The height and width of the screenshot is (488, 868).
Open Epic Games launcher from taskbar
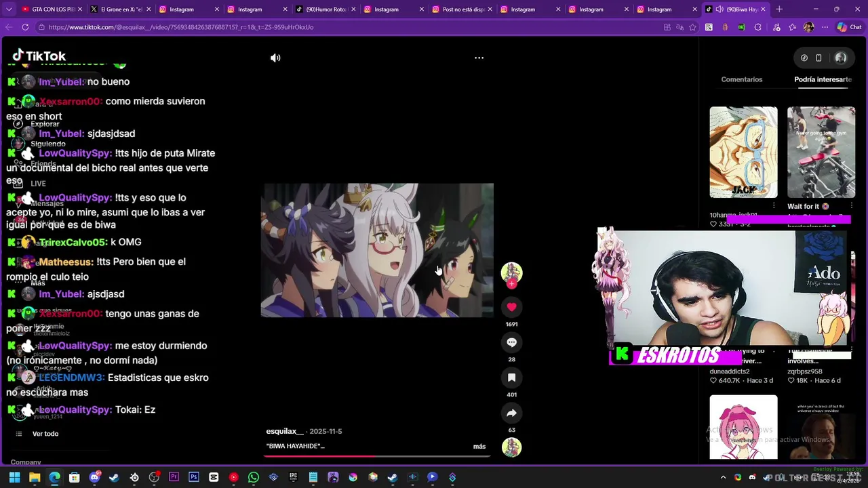click(293, 477)
